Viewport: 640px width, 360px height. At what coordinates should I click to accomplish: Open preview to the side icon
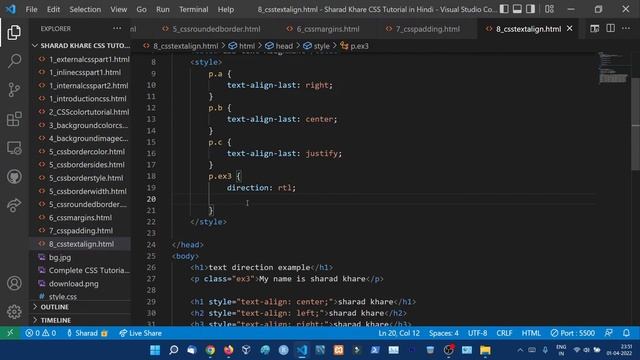(x=595, y=29)
